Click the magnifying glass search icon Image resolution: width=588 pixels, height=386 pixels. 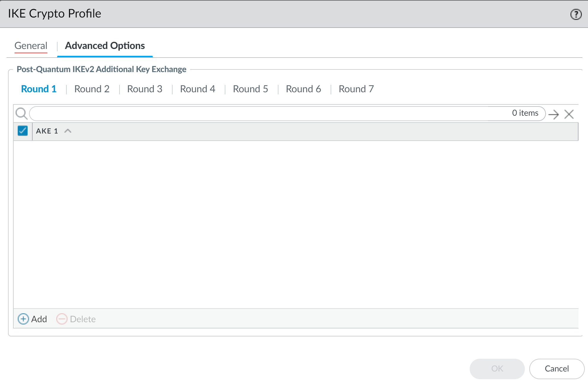tap(21, 114)
